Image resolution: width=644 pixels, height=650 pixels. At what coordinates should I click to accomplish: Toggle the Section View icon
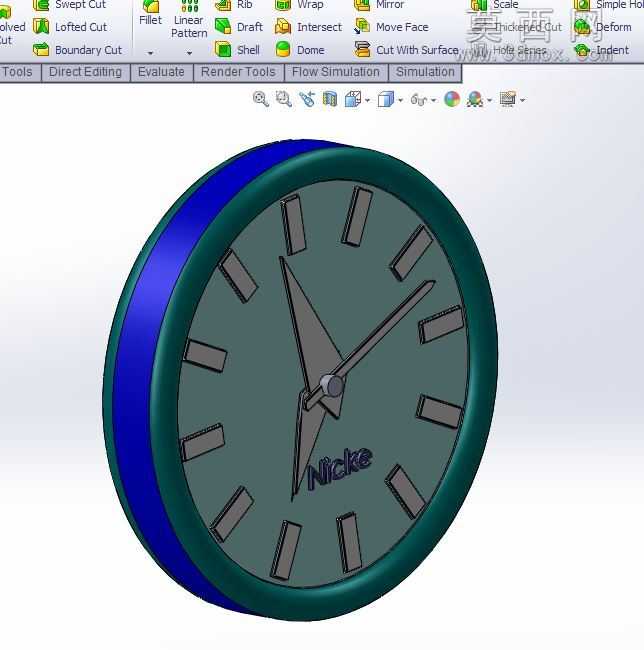(330, 99)
